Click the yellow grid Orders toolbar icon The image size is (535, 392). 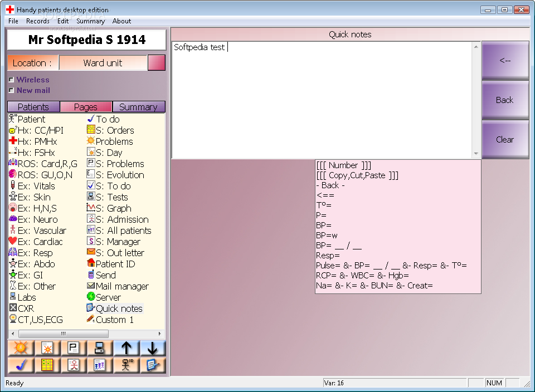(47, 365)
